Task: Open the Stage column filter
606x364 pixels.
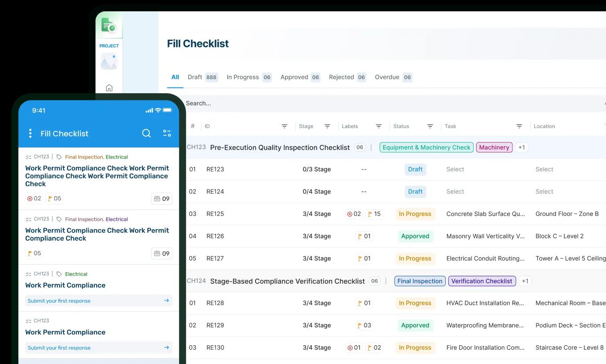Action: 327,126
